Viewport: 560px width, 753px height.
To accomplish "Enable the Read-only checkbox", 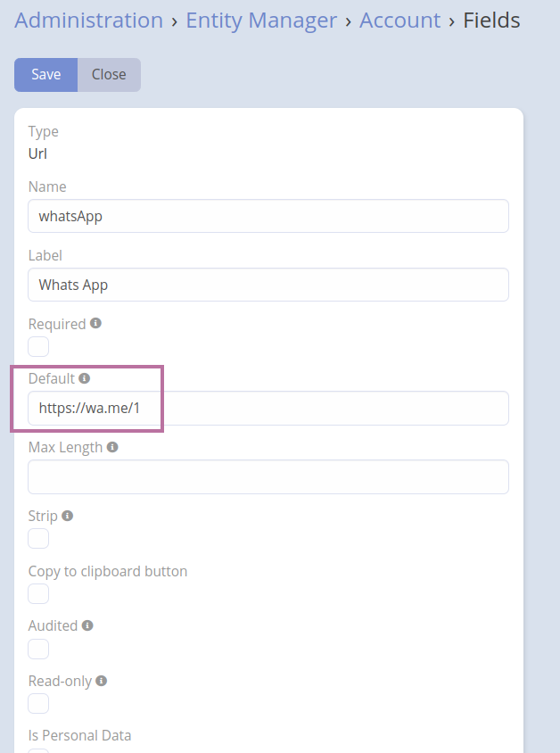I will click(38, 704).
